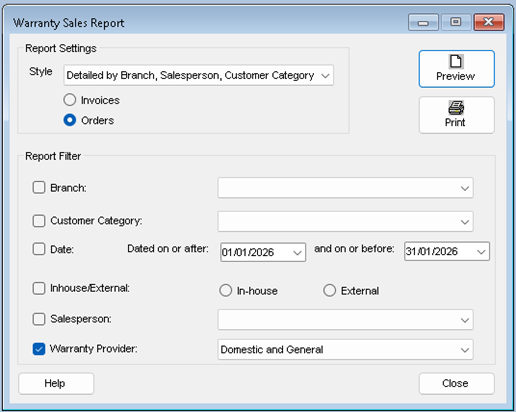Choose the External radio option
This screenshot has height=412, width=516.
click(329, 291)
